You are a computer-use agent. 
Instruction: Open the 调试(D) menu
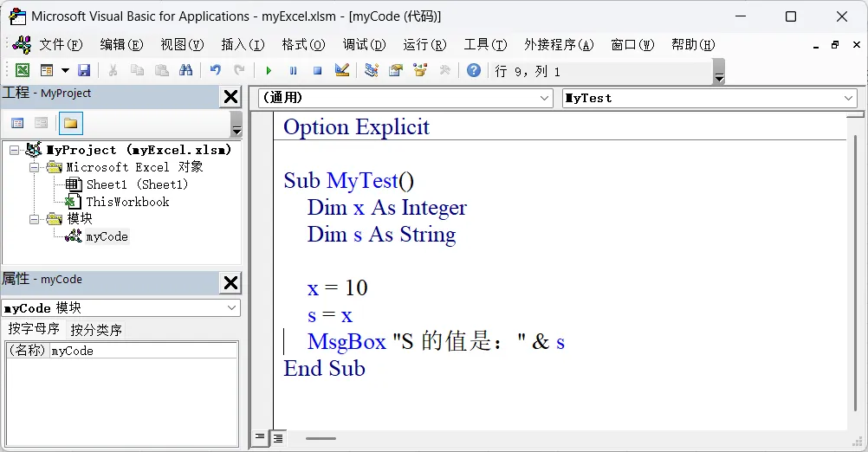(364, 44)
